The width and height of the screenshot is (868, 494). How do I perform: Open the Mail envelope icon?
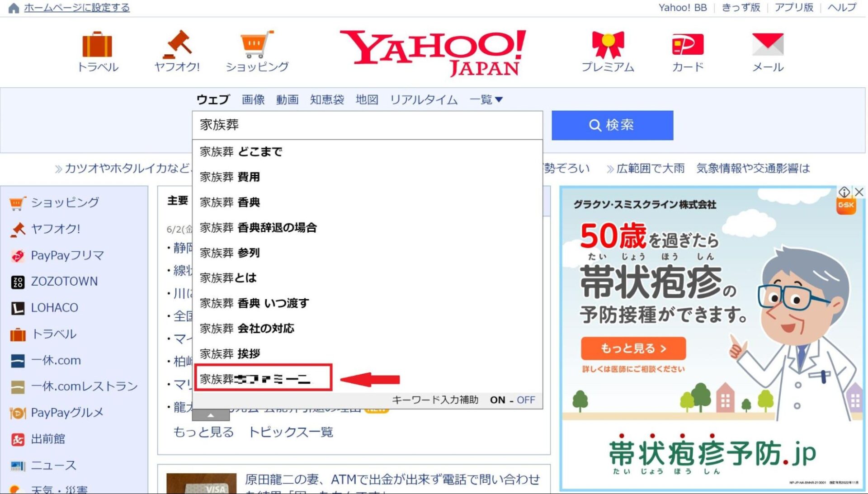[x=767, y=44]
